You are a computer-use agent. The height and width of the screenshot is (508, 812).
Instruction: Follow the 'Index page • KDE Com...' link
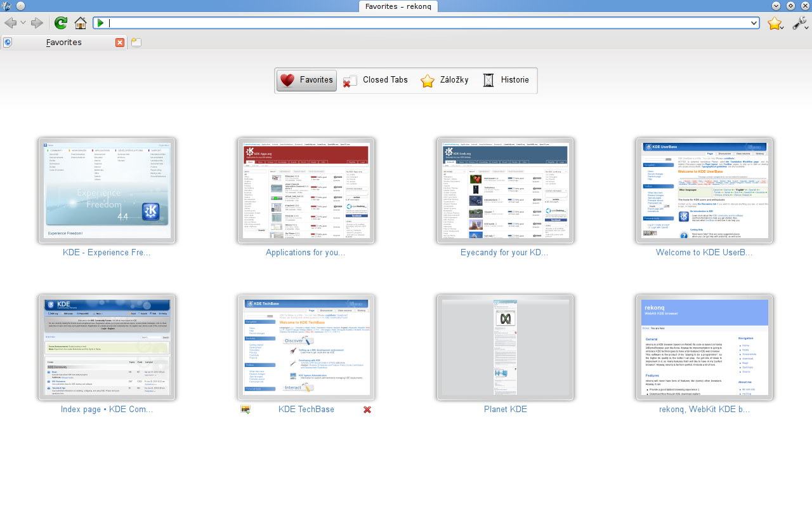[x=107, y=410]
